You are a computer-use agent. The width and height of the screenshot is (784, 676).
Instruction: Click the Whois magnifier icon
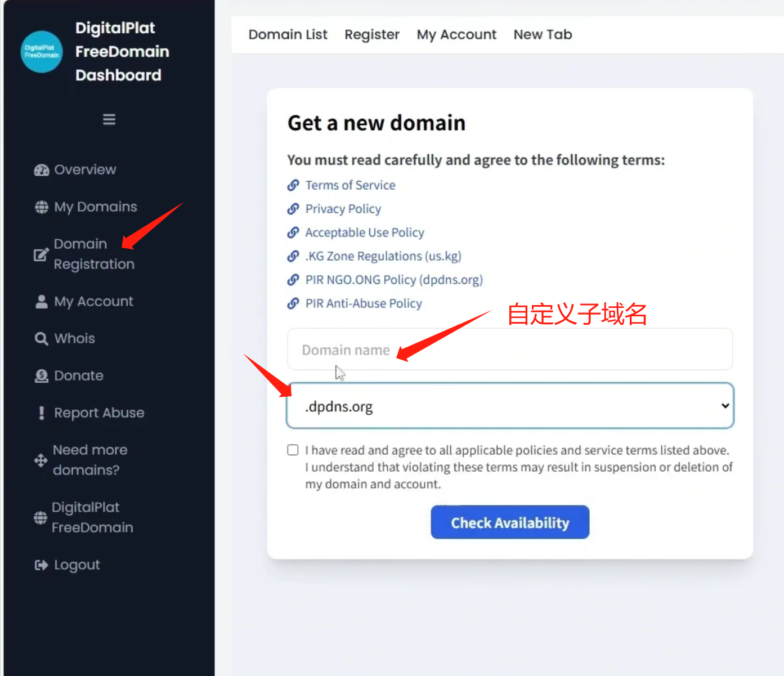(41, 338)
